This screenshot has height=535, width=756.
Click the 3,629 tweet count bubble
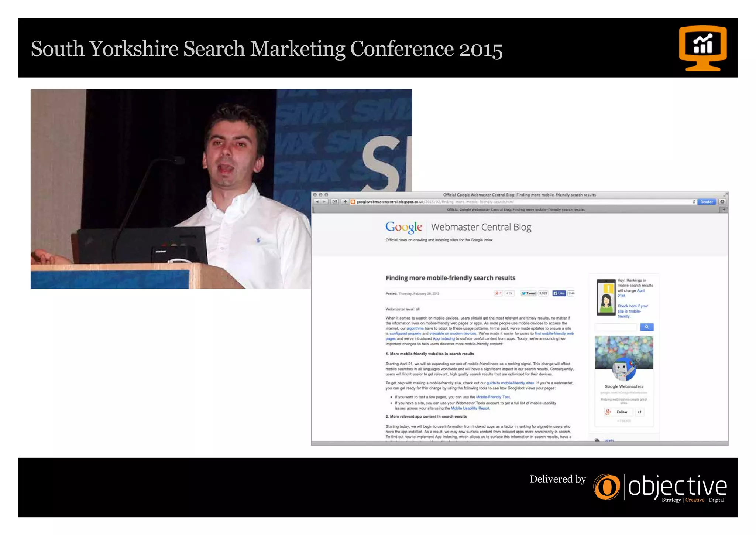[543, 293]
